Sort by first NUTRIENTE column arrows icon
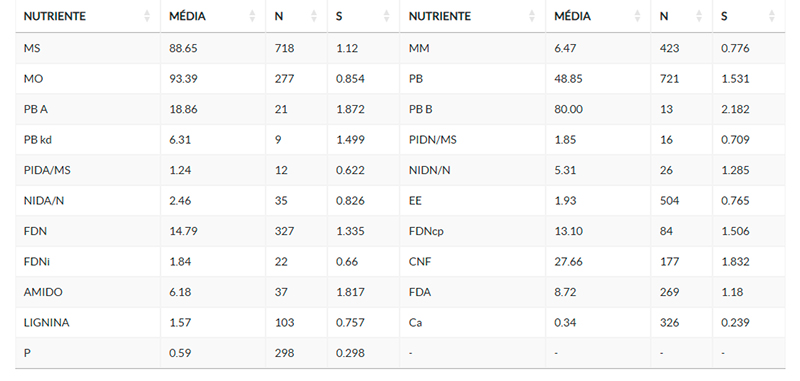 point(147,16)
